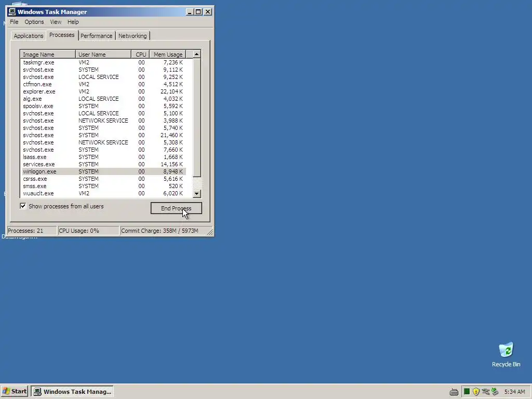
Task: Click the 3,988 K memory value
Action: click(173, 121)
